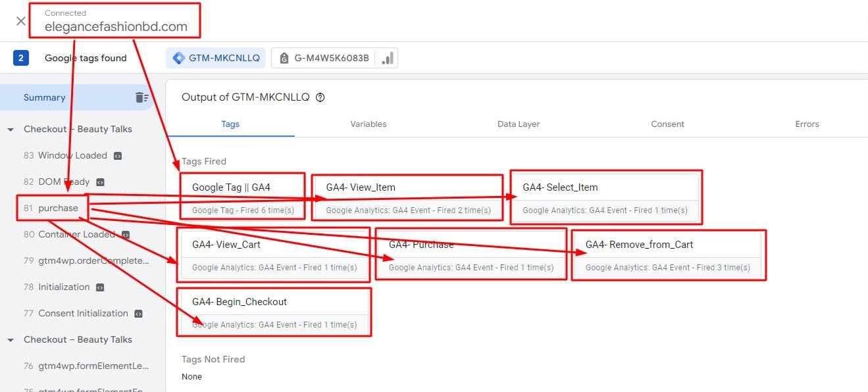Open the GA4- View_Item tag card

click(407, 197)
